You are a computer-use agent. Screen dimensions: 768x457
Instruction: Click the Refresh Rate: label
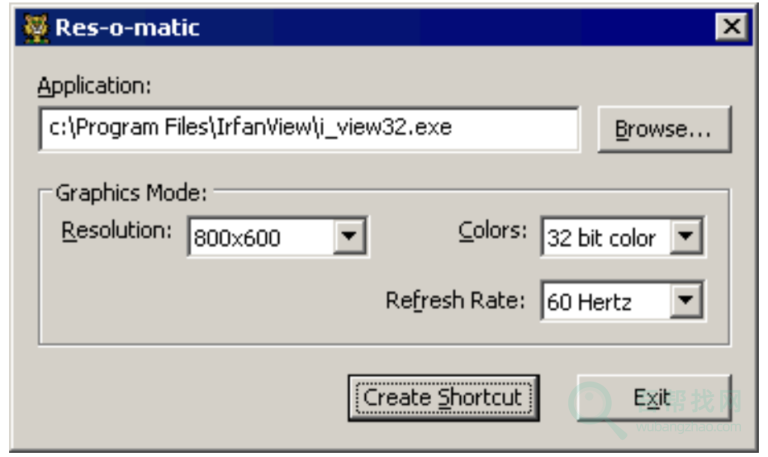click(455, 300)
